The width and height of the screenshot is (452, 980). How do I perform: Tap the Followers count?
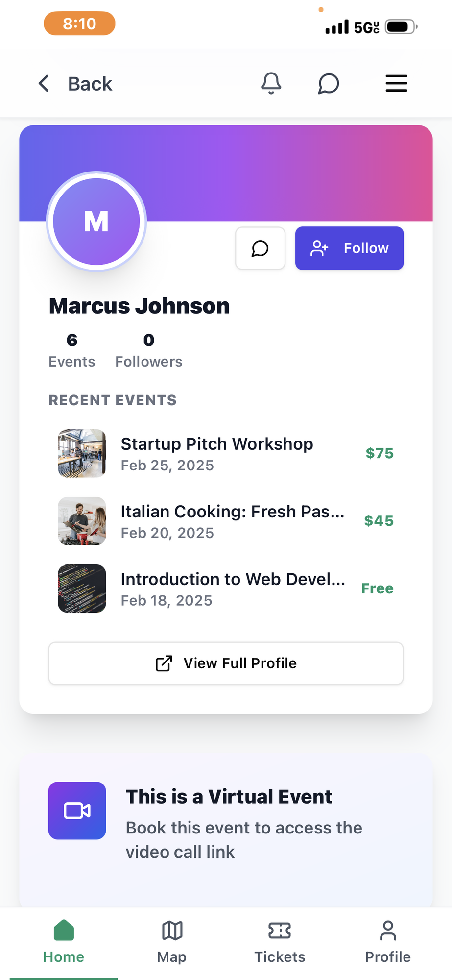(x=148, y=350)
